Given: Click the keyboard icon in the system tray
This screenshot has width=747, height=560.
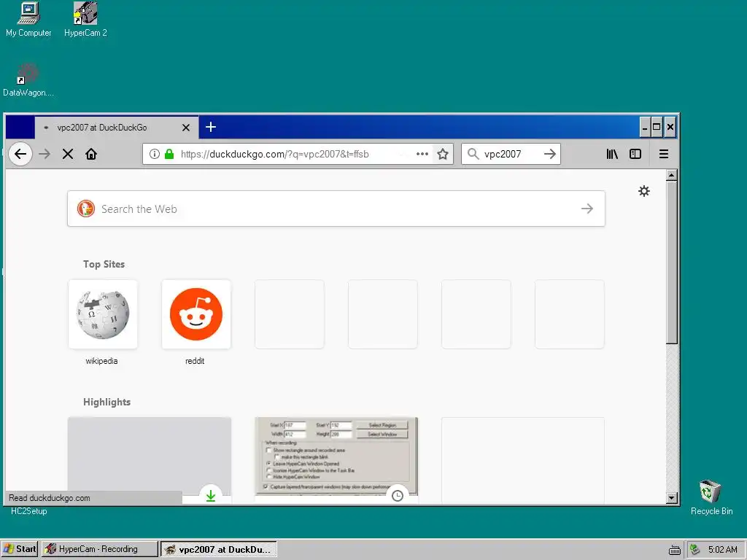Looking at the screenshot, I should [x=675, y=550].
